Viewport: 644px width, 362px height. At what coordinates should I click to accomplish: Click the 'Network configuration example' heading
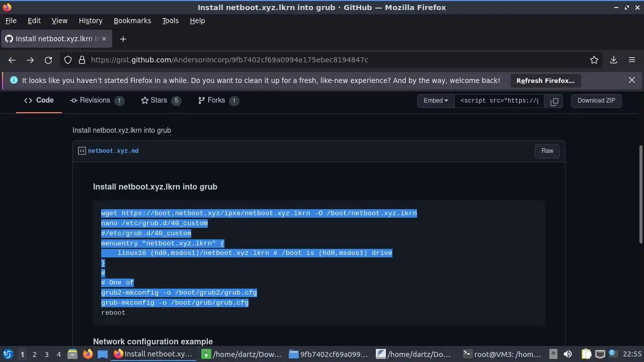tap(153, 341)
